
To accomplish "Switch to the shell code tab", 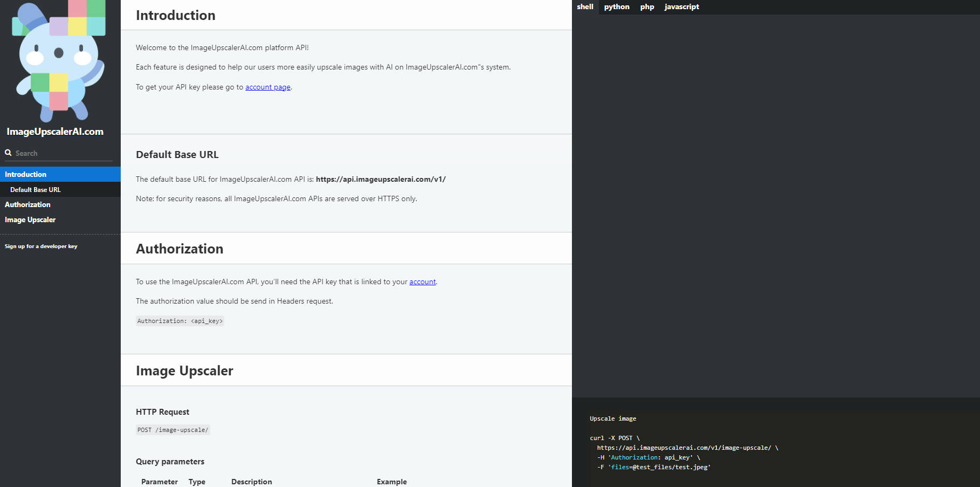I will [x=585, y=7].
